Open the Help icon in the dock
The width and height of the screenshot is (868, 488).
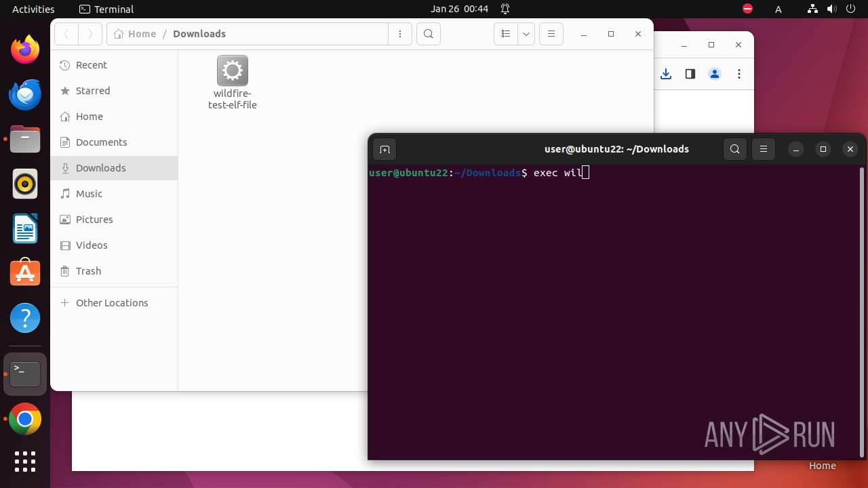coord(25,318)
